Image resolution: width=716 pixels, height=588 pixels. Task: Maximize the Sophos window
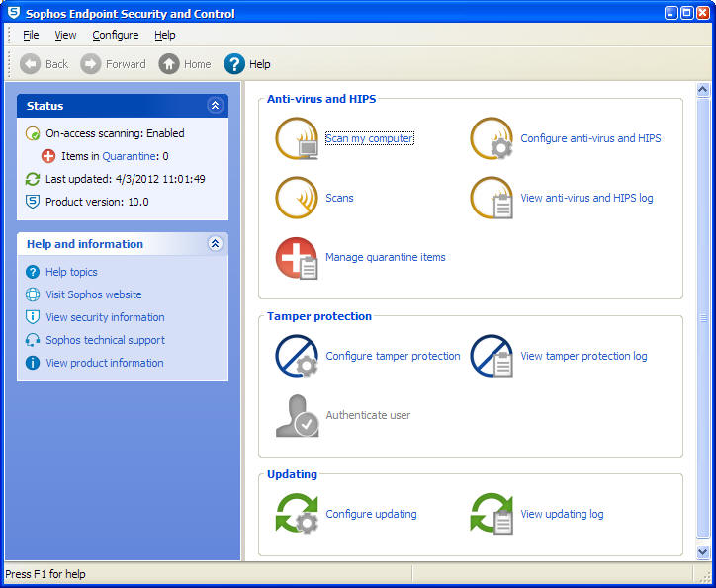tap(686, 13)
